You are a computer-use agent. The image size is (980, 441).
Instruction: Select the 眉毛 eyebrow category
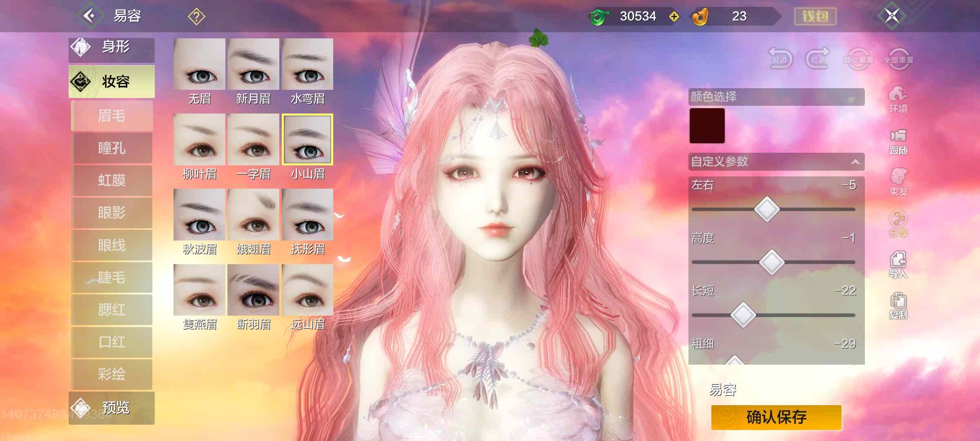point(112,116)
